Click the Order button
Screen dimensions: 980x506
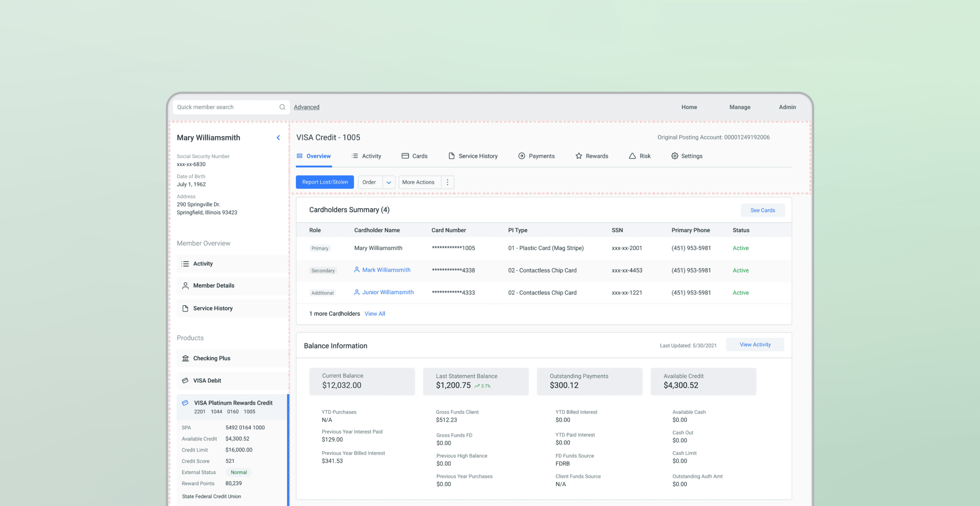coord(370,182)
